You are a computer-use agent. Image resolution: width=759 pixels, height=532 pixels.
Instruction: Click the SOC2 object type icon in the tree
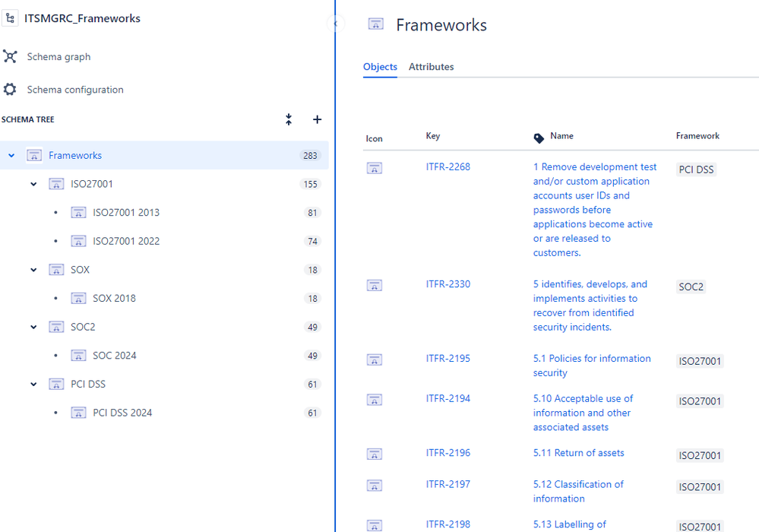(x=57, y=326)
